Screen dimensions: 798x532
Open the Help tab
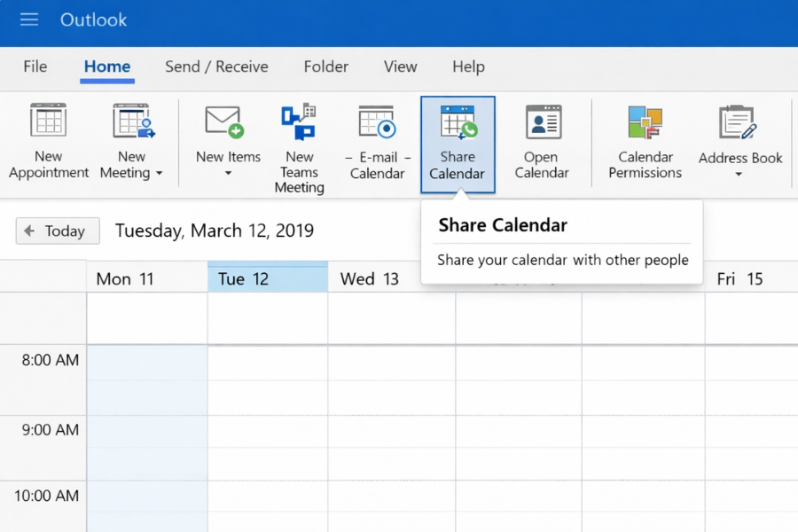pos(468,66)
